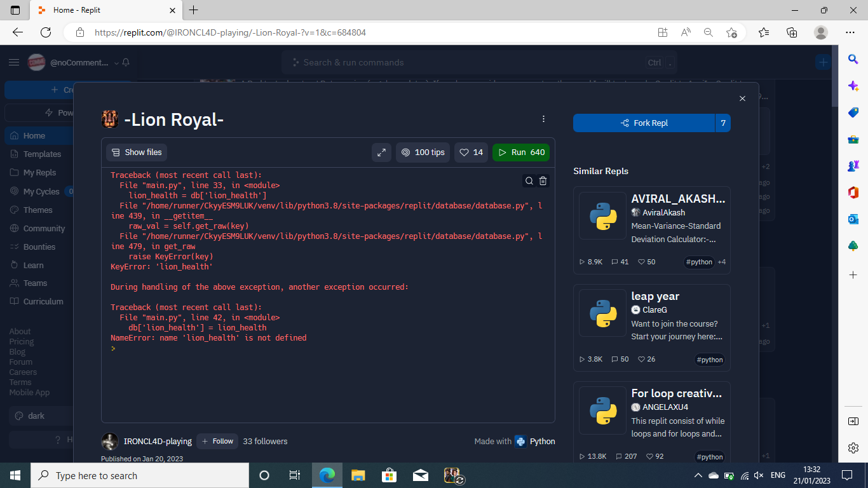Like the repl with 14 hearts
This screenshot has width=868, height=488.
(471, 152)
